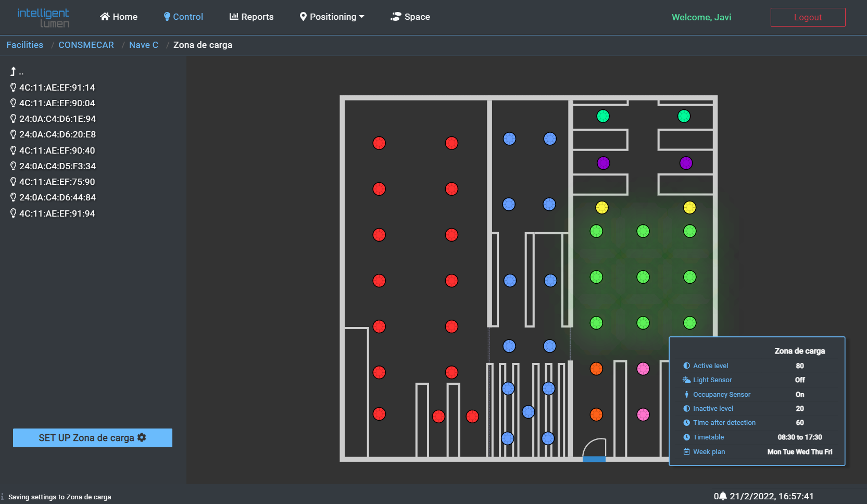This screenshot has width=867, height=504.
Task: Open the Space menu item
Action: point(410,17)
